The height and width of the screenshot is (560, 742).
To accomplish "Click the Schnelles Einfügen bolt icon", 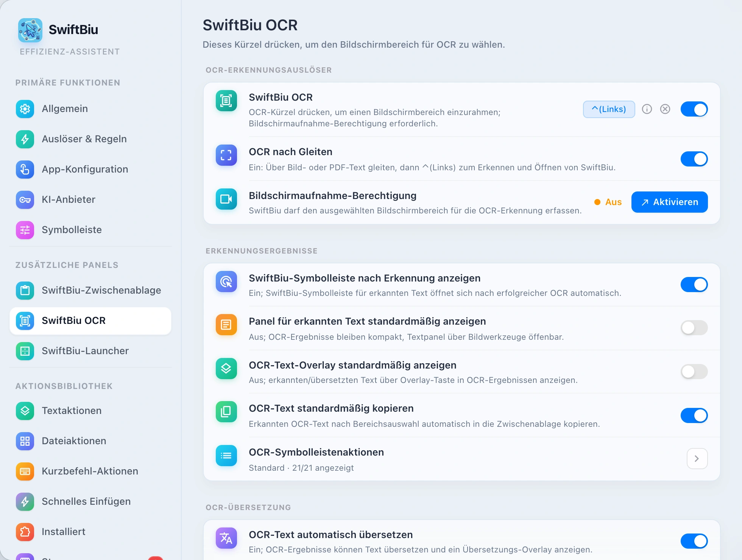I will (x=25, y=502).
